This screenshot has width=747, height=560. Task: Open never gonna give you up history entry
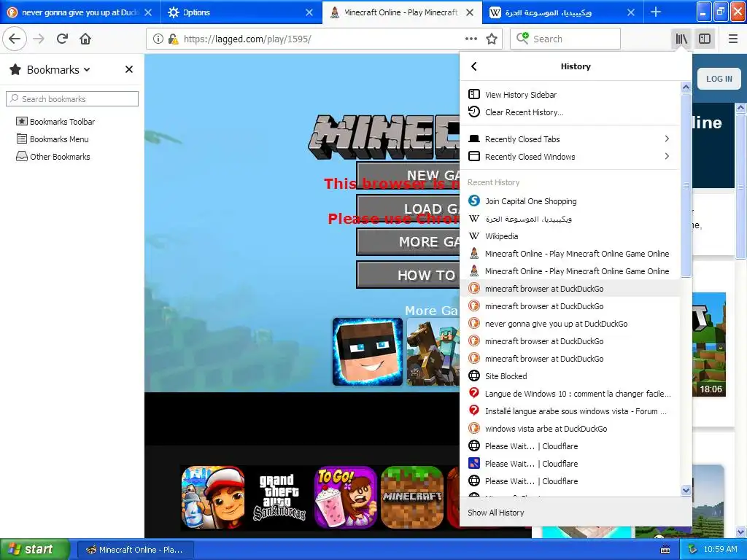coord(570,324)
